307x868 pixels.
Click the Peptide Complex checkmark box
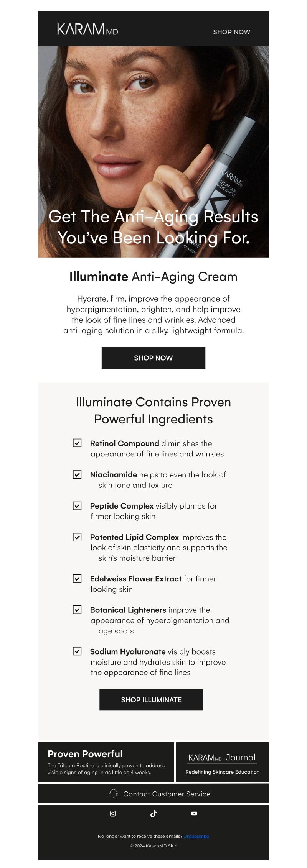pyautogui.click(x=77, y=506)
